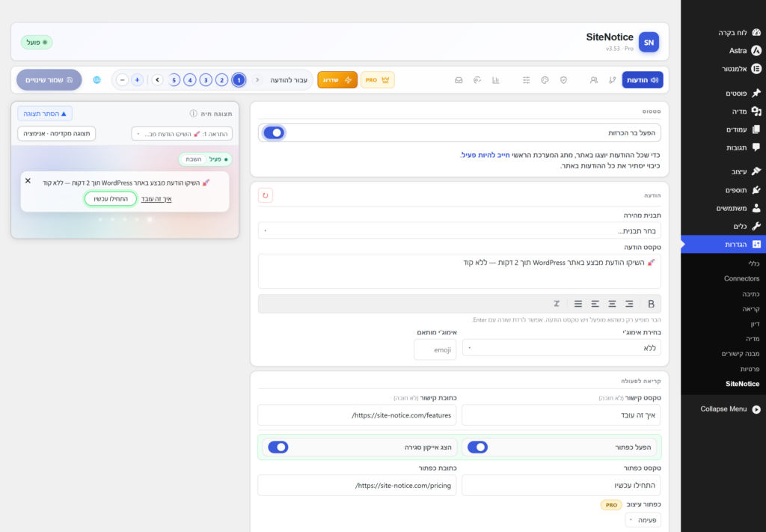Click the custom emoji input field
This screenshot has width=766, height=532.
pos(435,349)
